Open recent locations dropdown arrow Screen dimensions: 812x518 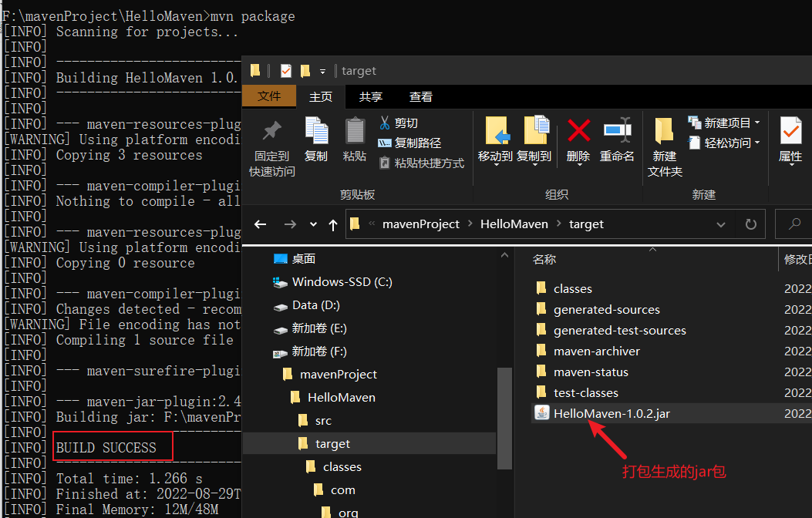point(313,224)
